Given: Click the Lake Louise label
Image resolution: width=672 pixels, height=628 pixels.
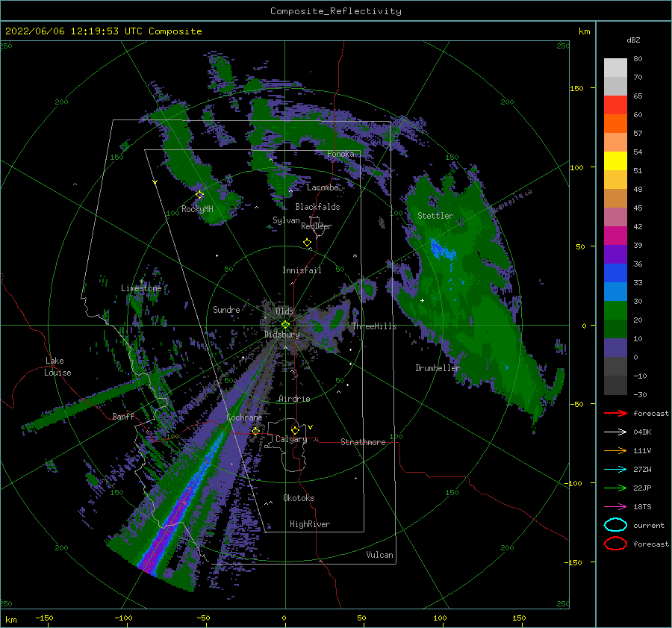Looking at the screenshot, I should point(57,367).
